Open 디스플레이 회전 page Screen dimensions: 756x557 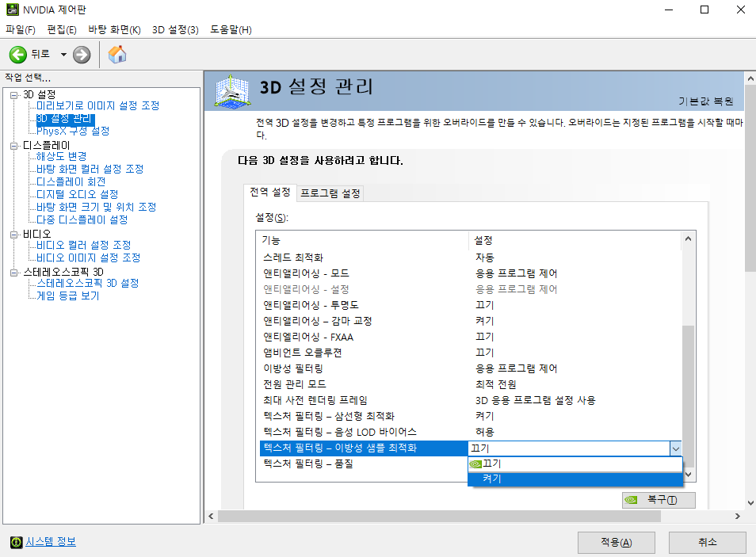pyautogui.click(x=71, y=181)
